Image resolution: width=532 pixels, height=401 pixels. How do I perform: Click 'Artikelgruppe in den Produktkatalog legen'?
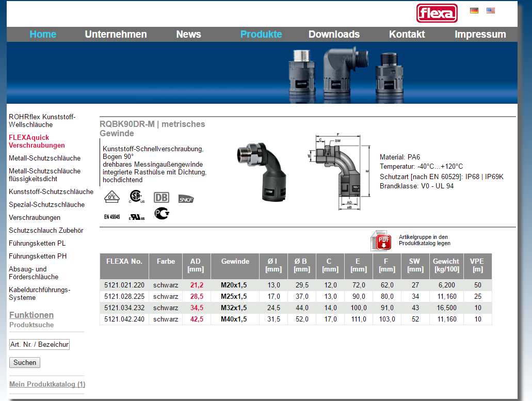425,240
